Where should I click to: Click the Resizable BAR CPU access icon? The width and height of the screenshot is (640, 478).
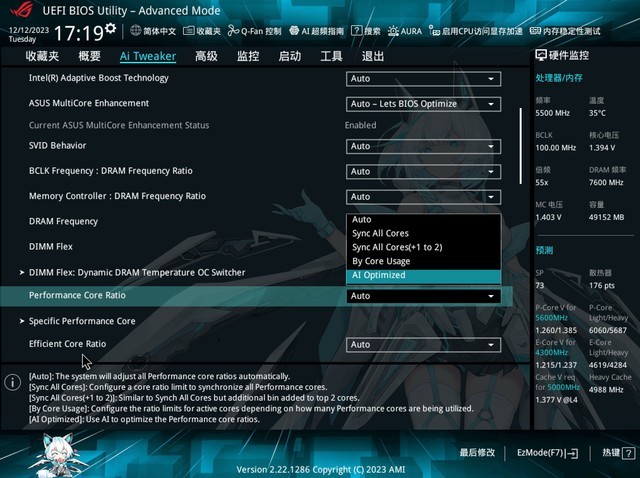pyautogui.click(x=434, y=31)
